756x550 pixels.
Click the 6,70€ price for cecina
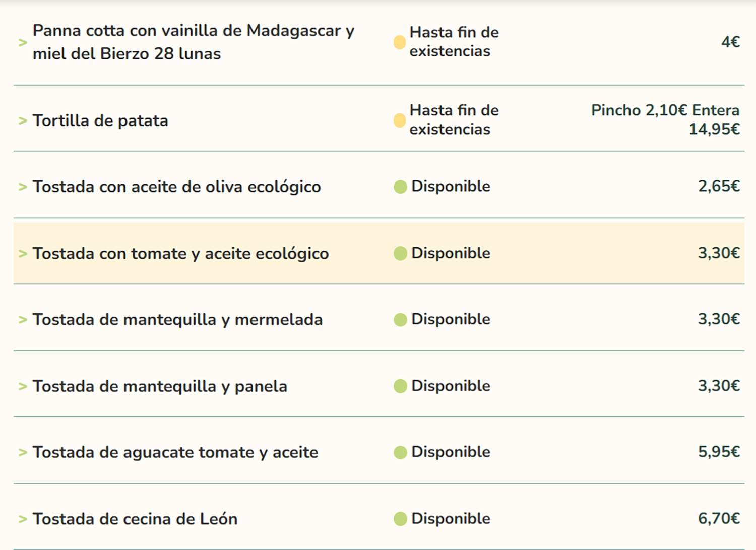[x=718, y=518]
